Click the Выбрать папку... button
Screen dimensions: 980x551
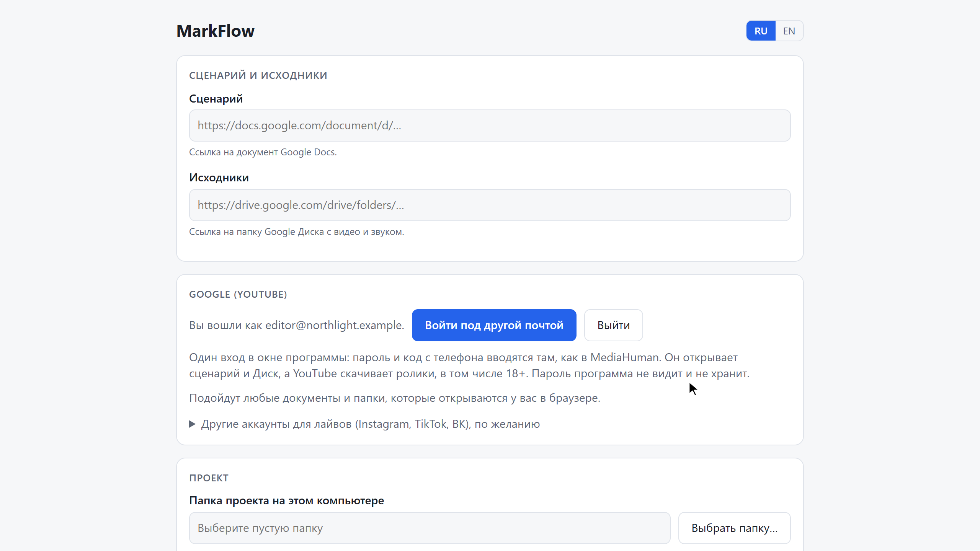coord(734,528)
